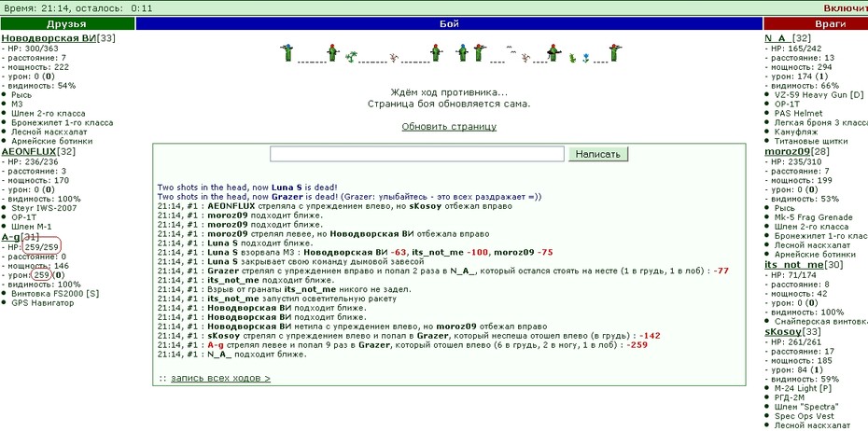Click N_A_'s HP 165/242 stat line
Viewport: 868px width, 431px height.
pyautogui.click(x=794, y=49)
